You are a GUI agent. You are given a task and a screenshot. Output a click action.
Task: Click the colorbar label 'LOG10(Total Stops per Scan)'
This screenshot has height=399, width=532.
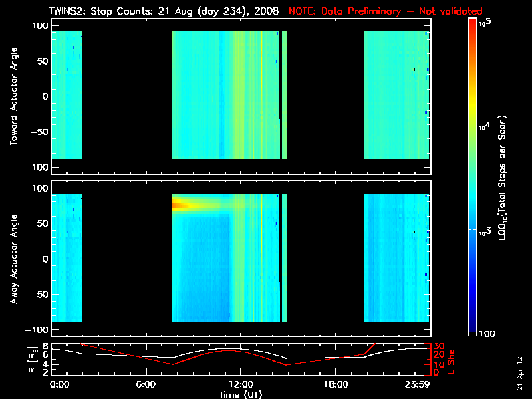coord(503,178)
